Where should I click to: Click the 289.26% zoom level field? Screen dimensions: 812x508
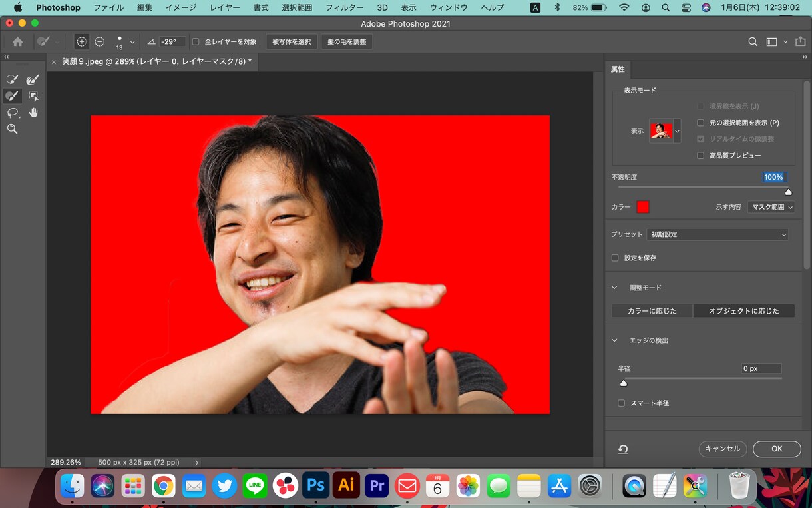coord(66,462)
